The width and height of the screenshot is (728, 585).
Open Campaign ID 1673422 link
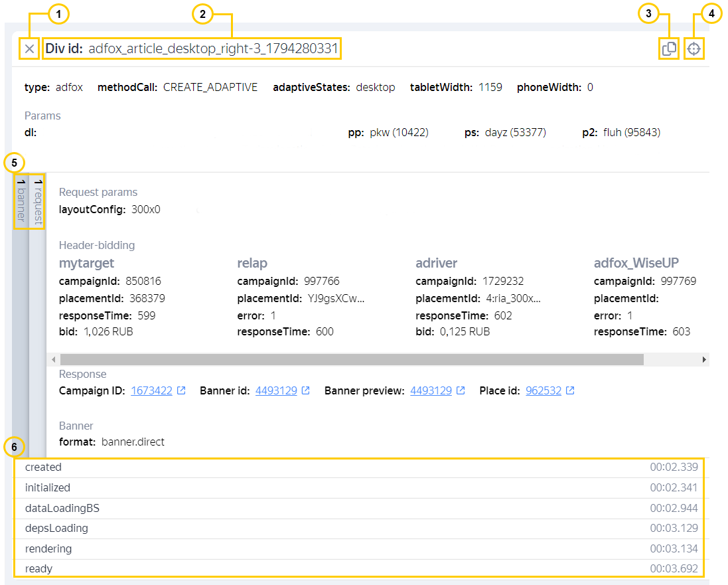(152, 391)
